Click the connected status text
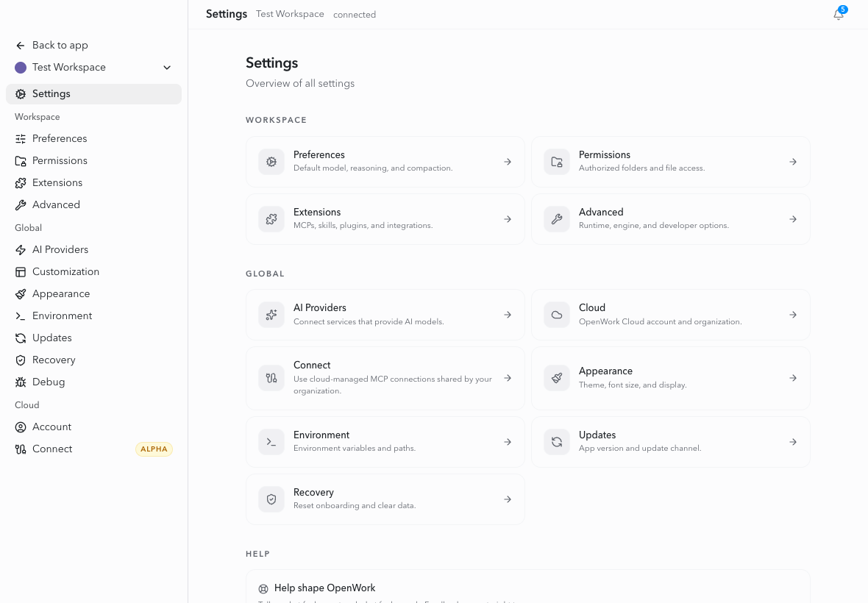Screen dimensions: 868x603 pyautogui.click(x=355, y=15)
